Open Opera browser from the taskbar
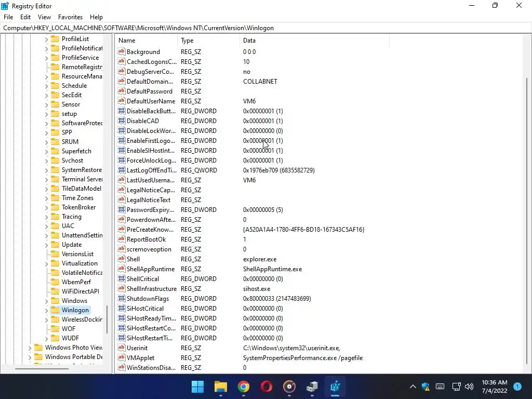Viewport: 532px width, 399px height. pyautogui.click(x=267, y=387)
